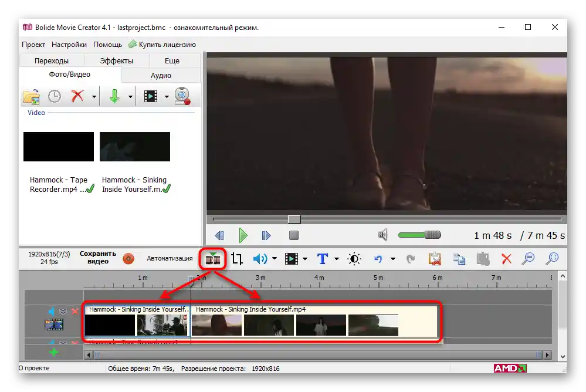Click Сохранить видео button
Viewport: 586px width, 392px height.
[x=98, y=258]
